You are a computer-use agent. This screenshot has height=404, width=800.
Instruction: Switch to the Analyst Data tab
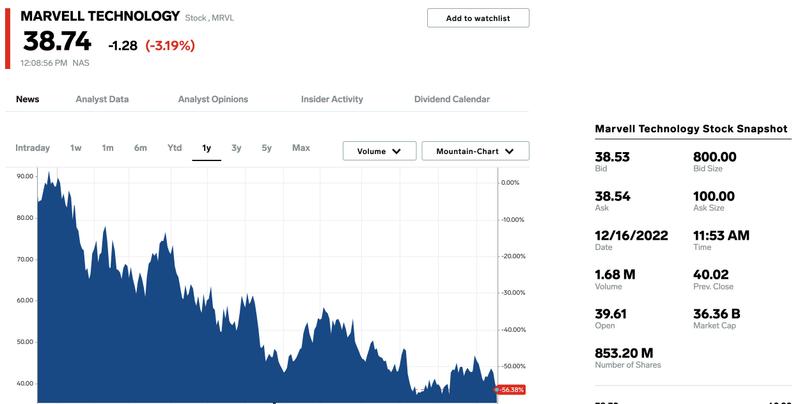pyautogui.click(x=102, y=99)
